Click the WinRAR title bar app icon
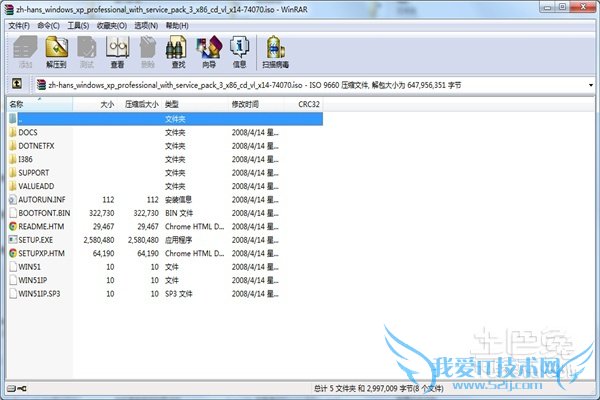This screenshot has width=600, height=400. pyautogui.click(x=8, y=10)
